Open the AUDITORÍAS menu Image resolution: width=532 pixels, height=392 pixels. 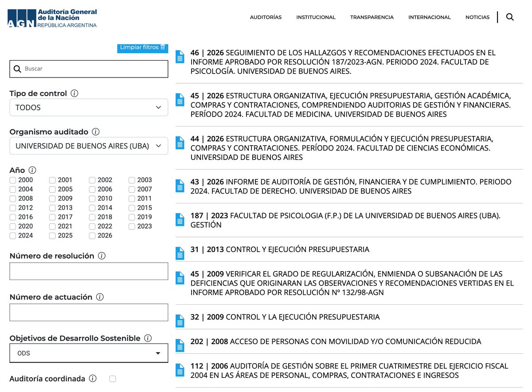[x=266, y=17]
